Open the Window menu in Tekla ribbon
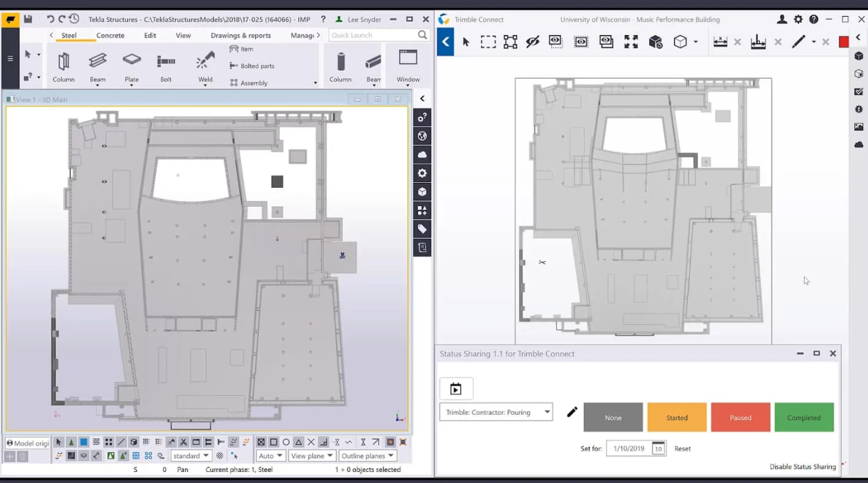This screenshot has width=868, height=483. [408, 66]
